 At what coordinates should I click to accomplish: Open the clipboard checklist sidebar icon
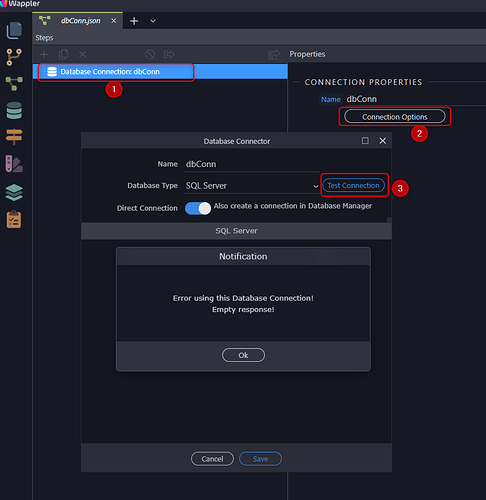[14, 219]
